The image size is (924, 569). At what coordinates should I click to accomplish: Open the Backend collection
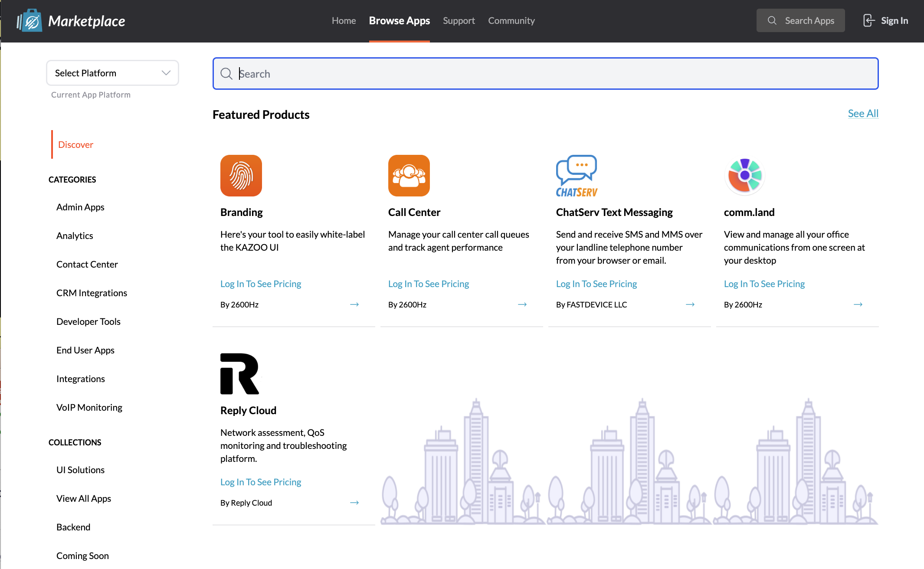[x=73, y=527]
